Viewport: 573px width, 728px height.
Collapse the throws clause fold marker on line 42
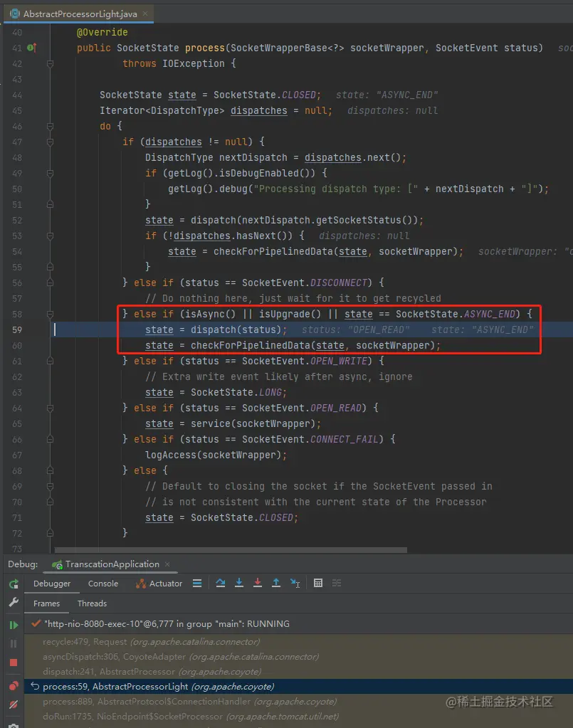(50, 63)
